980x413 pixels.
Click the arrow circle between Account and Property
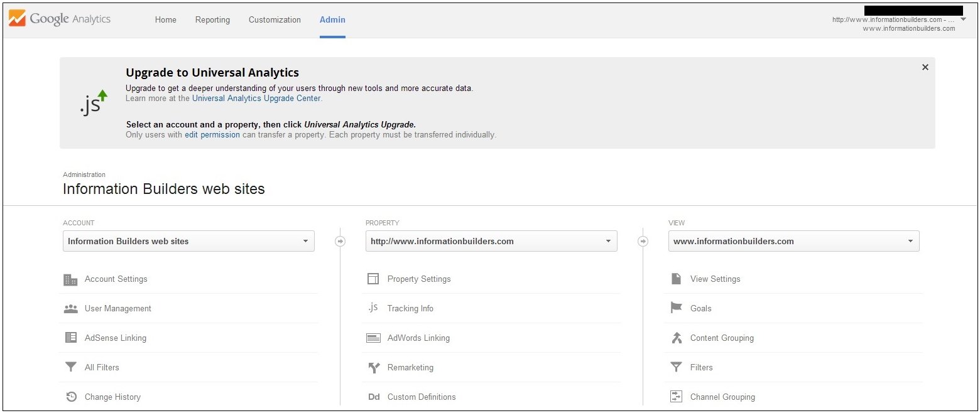340,241
